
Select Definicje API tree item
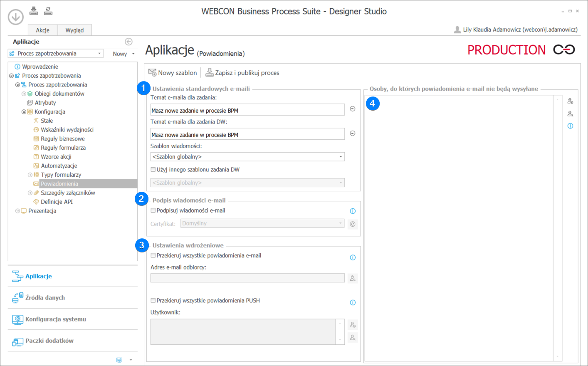tap(57, 202)
